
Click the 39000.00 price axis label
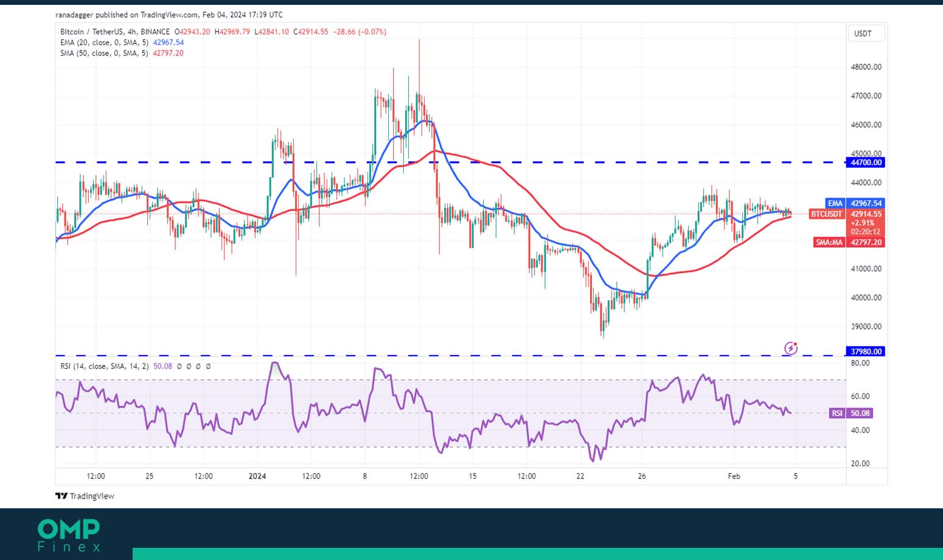[866, 326]
